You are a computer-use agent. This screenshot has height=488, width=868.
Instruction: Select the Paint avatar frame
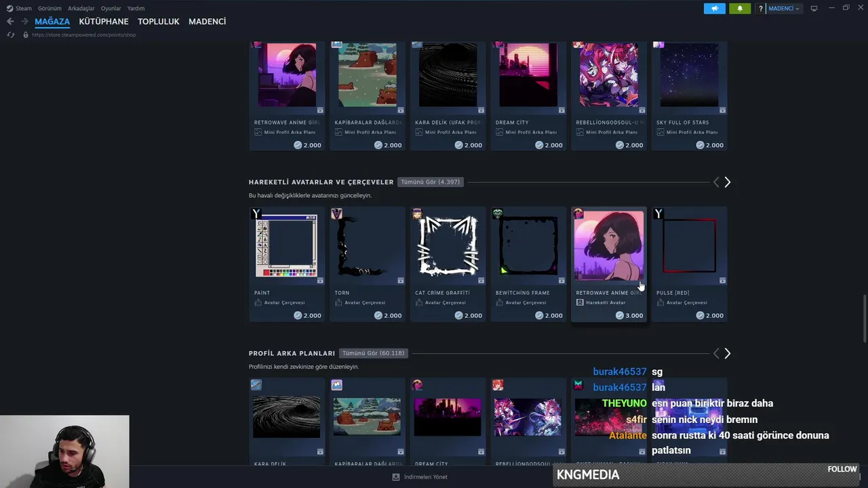(286, 264)
